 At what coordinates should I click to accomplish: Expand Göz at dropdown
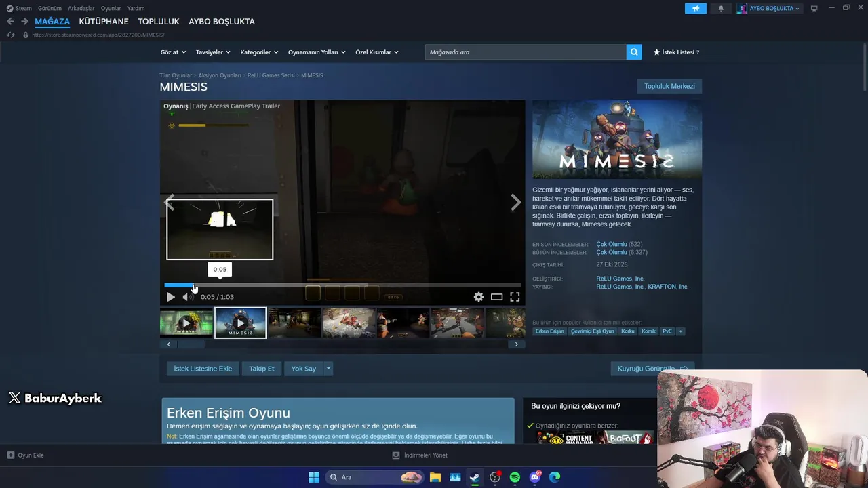pos(172,52)
